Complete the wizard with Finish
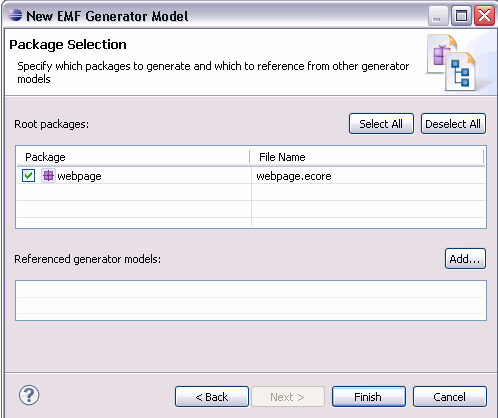Viewport: 498px width, 418px height. [369, 397]
